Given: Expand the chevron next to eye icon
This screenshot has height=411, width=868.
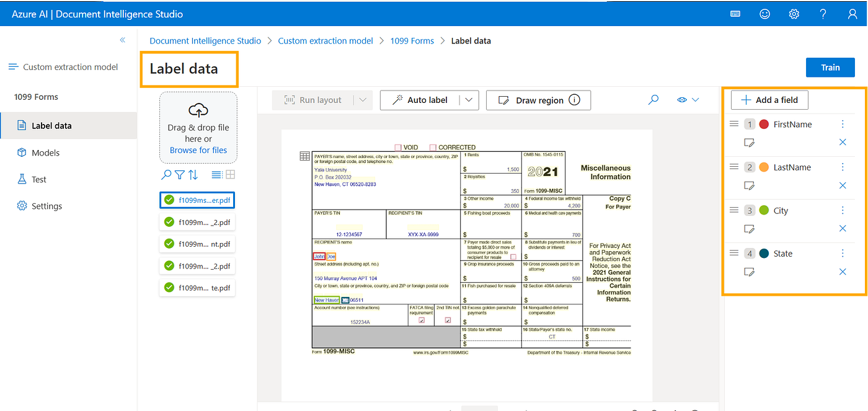Looking at the screenshot, I should (x=695, y=100).
